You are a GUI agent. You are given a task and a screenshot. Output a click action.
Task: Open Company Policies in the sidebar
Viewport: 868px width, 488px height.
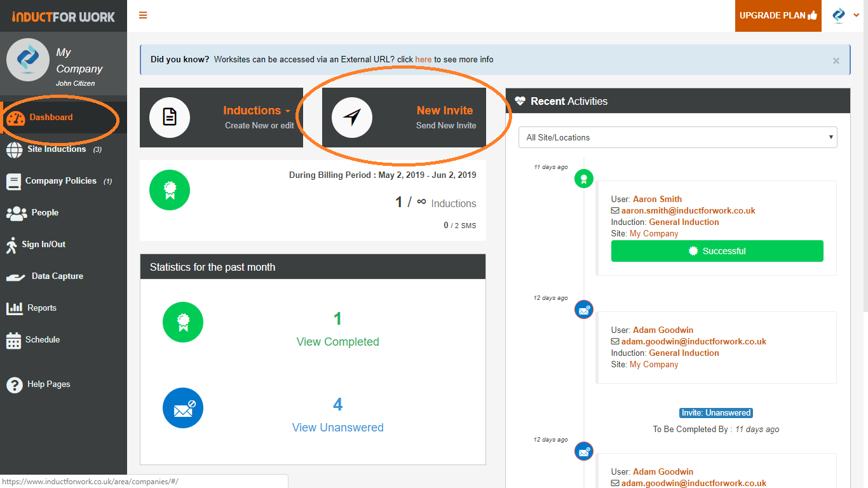click(64, 181)
